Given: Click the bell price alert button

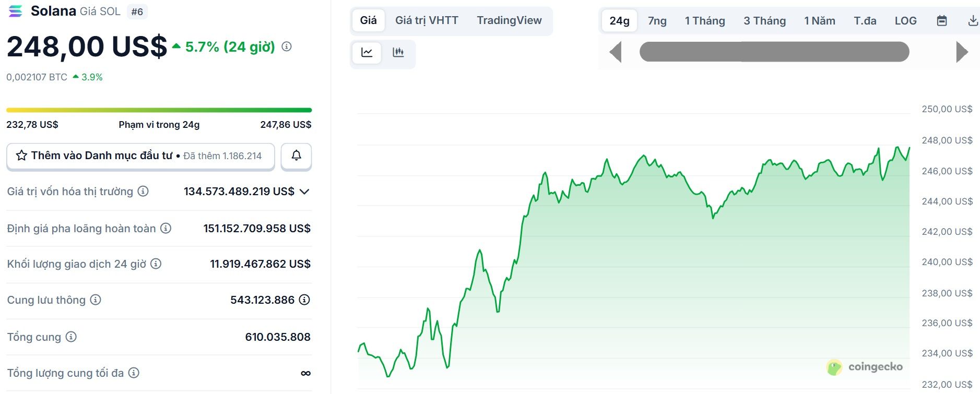Looking at the screenshot, I should [x=296, y=156].
